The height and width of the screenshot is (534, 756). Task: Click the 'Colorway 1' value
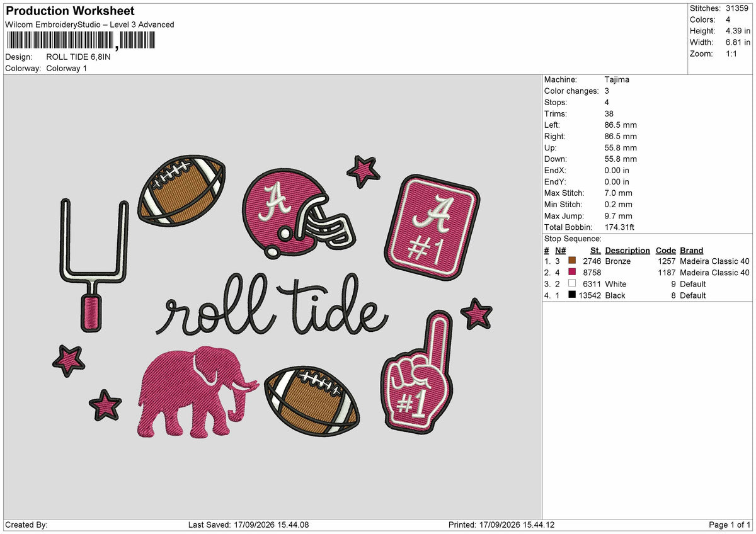click(67, 68)
